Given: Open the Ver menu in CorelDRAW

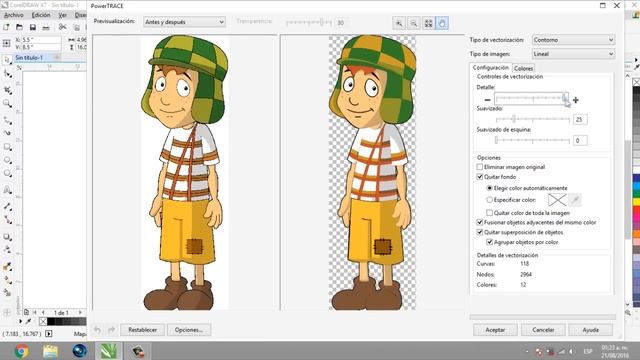Looking at the screenshot, I should pyautogui.click(x=62, y=15).
